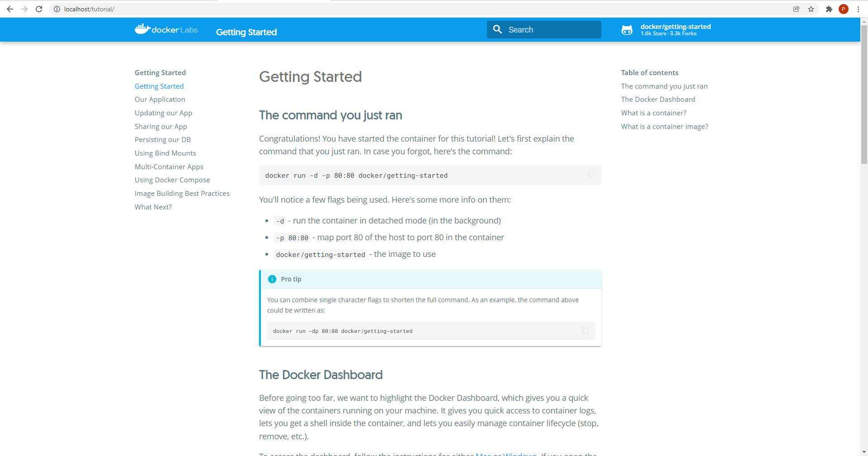Click the browser forward arrow
868x456 pixels.
point(24,9)
